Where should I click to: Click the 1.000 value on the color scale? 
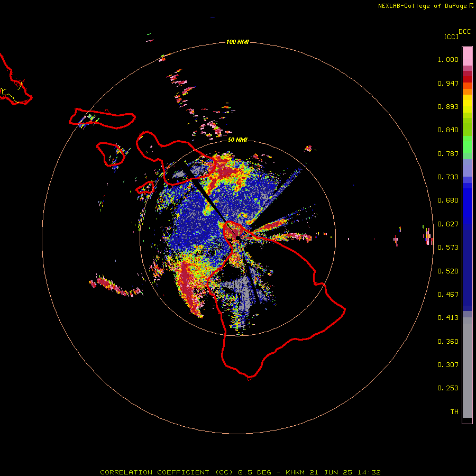448,59
